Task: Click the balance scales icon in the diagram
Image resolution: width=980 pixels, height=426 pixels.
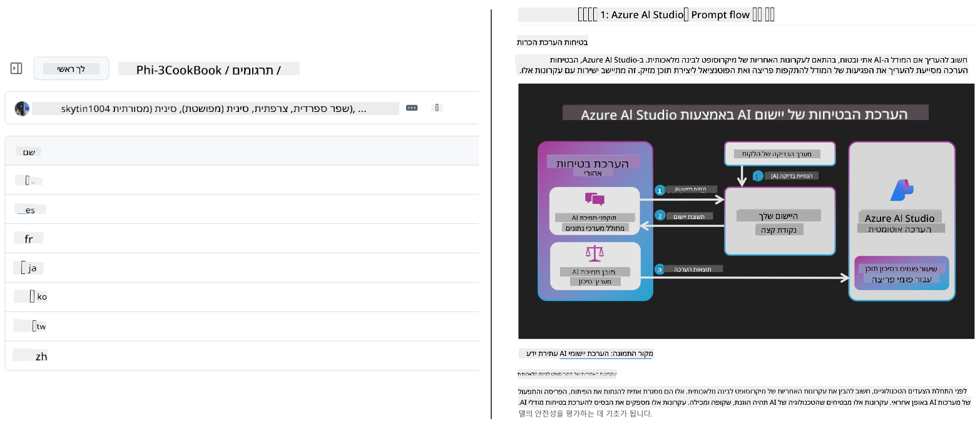Action: click(595, 253)
